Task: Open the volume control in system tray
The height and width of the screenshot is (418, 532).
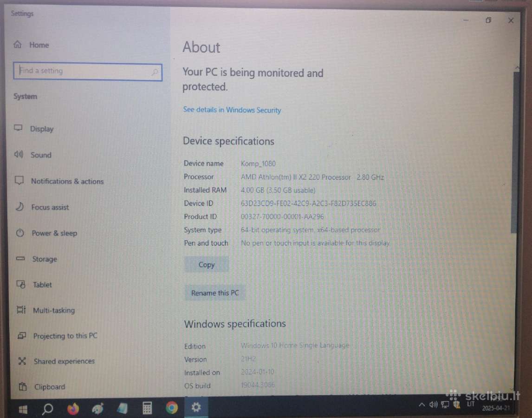Action: pos(433,405)
